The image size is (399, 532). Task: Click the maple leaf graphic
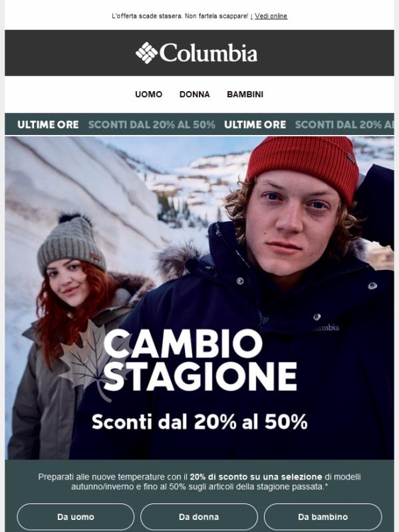88,361
